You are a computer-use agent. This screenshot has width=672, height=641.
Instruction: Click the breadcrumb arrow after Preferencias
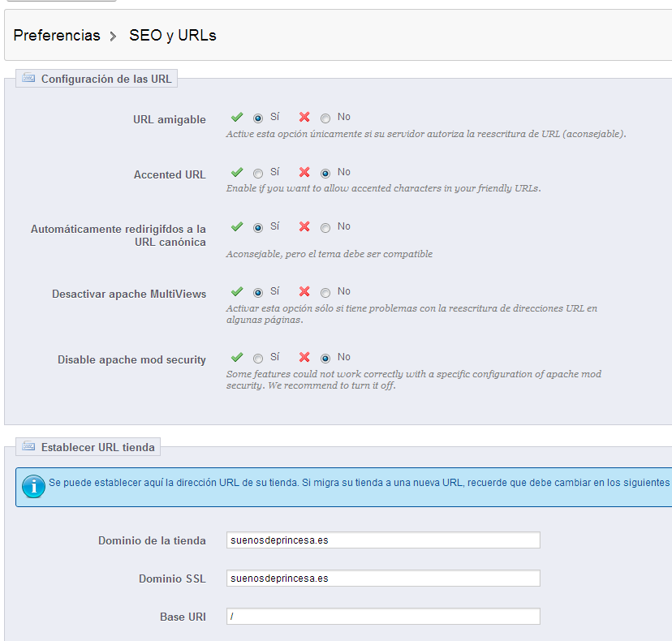(x=113, y=37)
